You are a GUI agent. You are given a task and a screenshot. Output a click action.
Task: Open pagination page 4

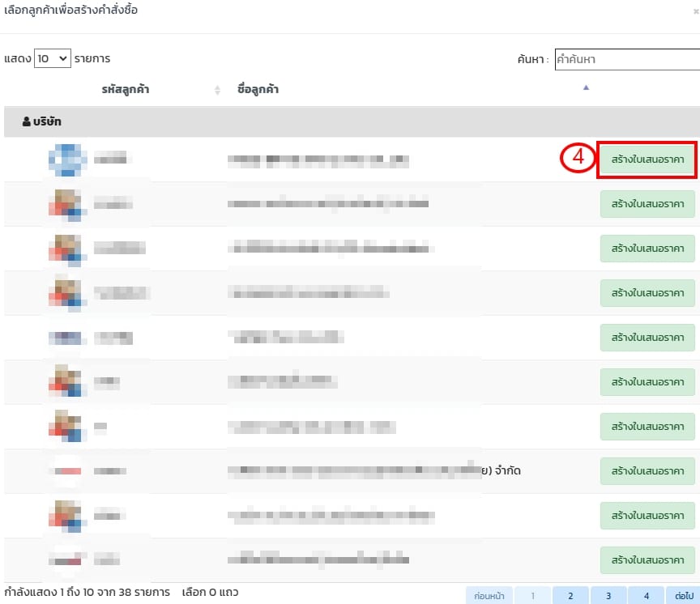click(x=646, y=596)
